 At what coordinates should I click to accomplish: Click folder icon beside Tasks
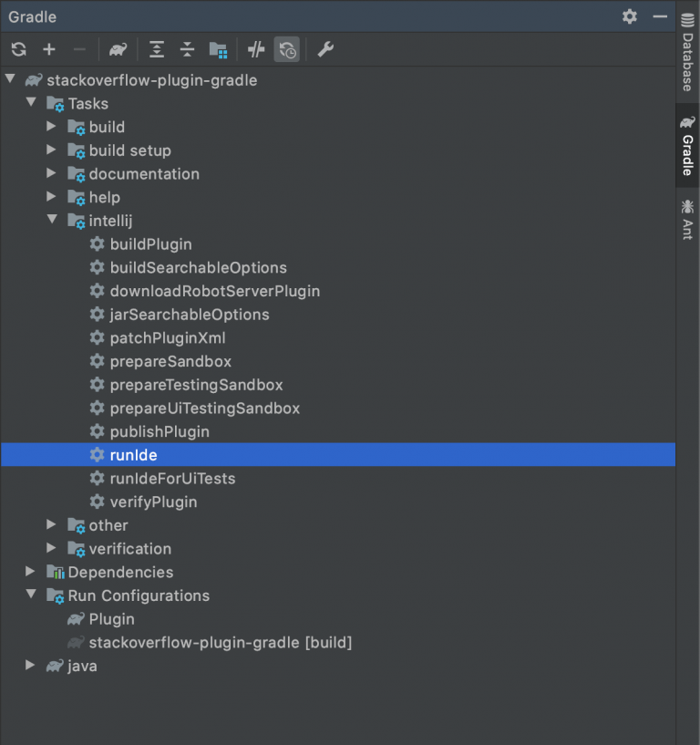pos(55,104)
